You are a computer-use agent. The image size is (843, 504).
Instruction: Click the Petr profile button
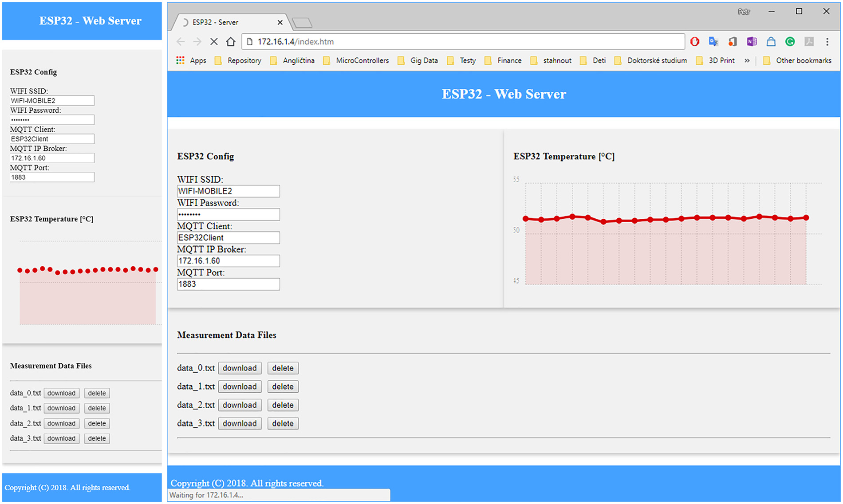click(744, 12)
